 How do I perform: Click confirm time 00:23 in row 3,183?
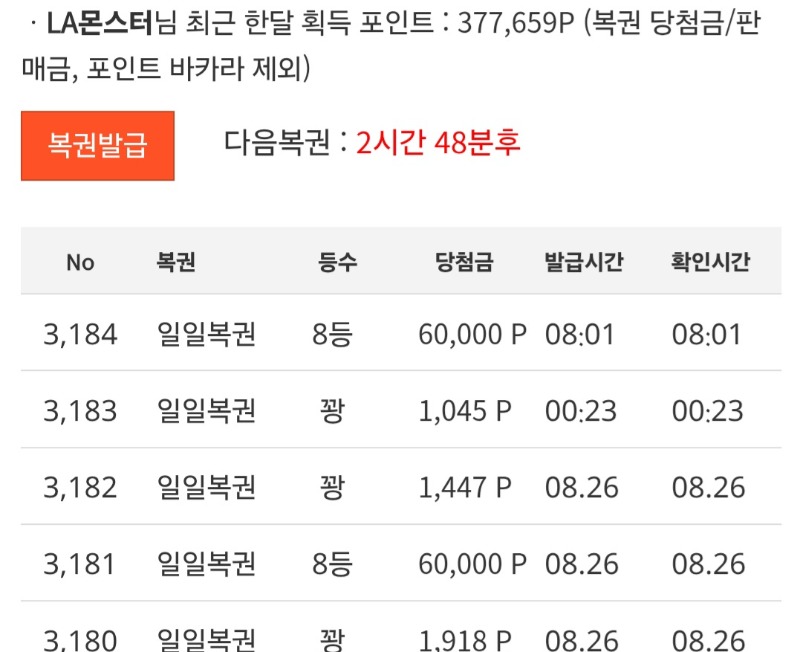click(708, 411)
